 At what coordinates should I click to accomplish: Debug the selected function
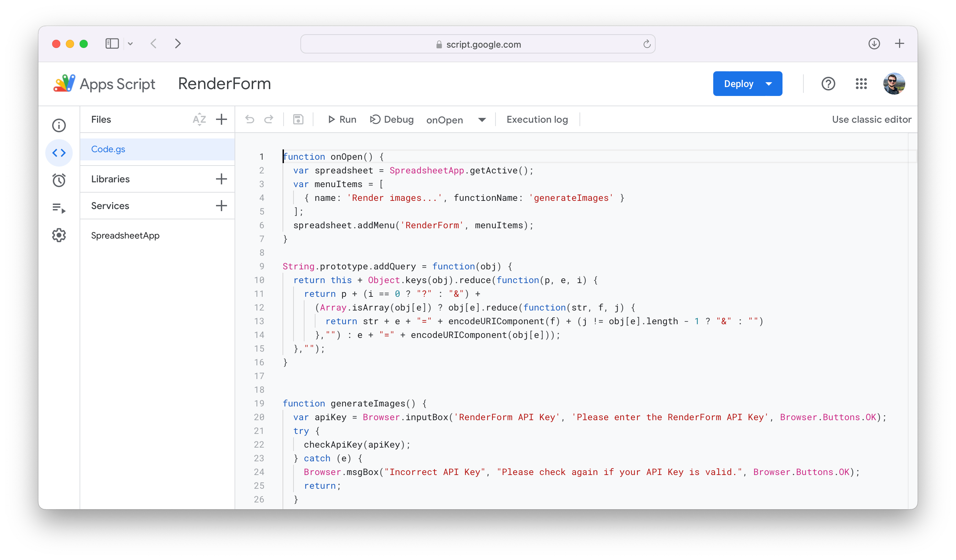[392, 119]
